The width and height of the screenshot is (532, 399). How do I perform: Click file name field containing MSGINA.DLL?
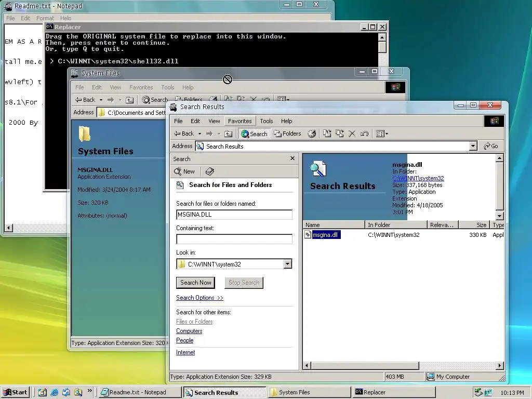click(x=234, y=215)
